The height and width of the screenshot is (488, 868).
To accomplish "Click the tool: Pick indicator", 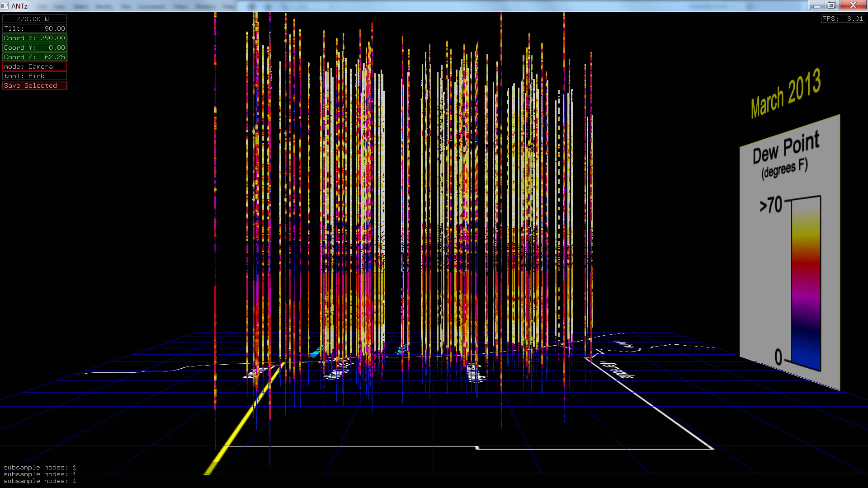I will (x=34, y=76).
